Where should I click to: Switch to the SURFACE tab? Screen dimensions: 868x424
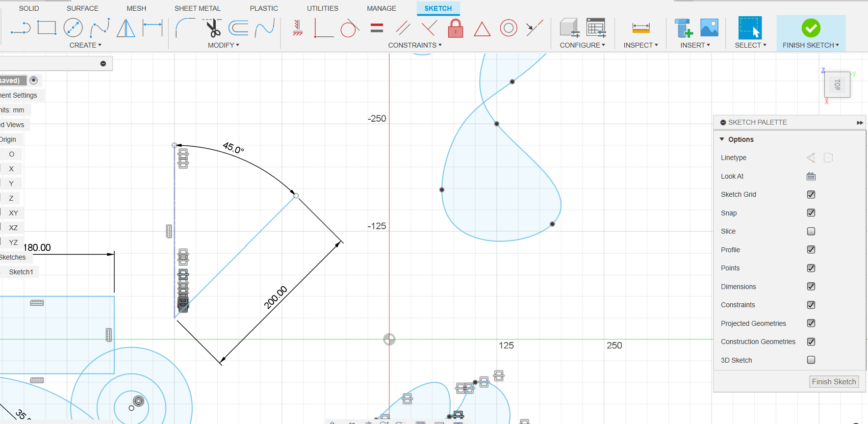coord(82,8)
